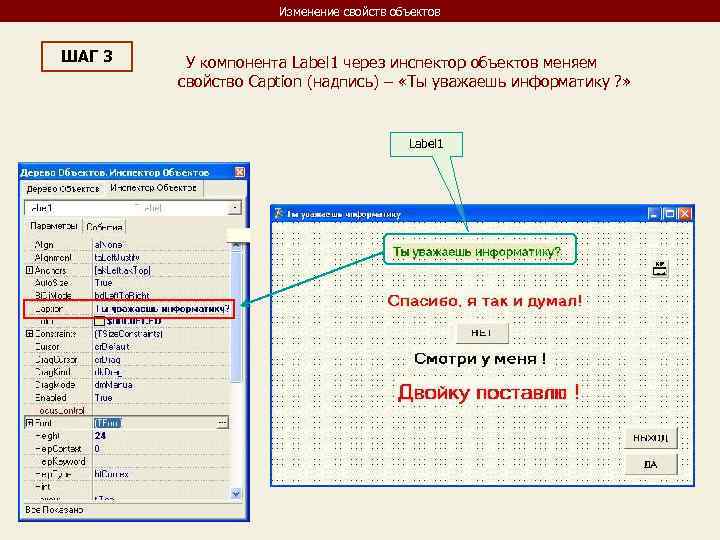Select the HelpType property name
The width and height of the screenshot is (720, 540).
[52, 474]
